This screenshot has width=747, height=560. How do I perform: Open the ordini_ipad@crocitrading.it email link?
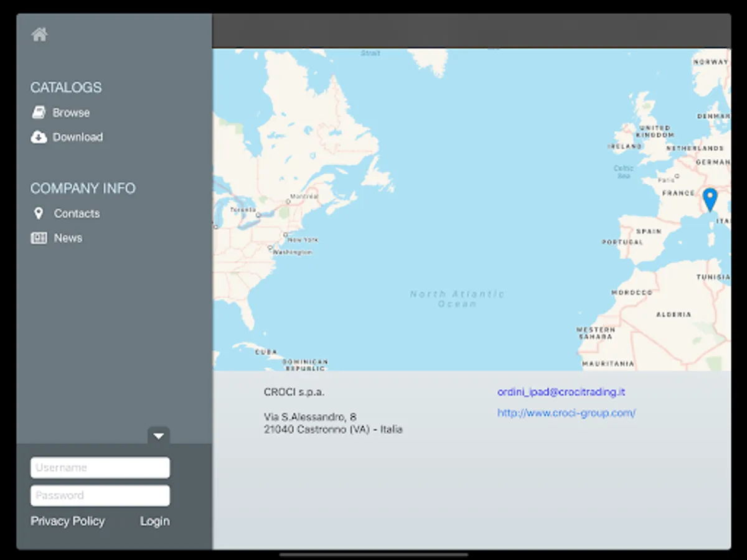561,392
